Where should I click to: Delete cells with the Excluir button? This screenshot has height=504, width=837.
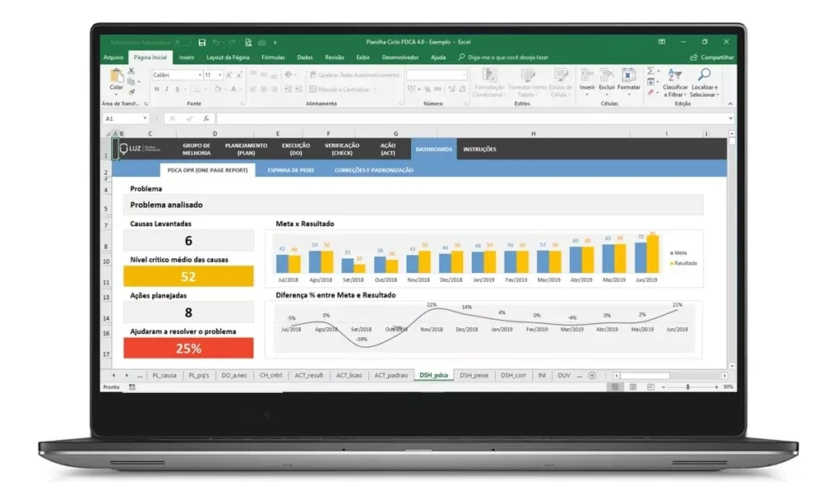tap(607, 81)
